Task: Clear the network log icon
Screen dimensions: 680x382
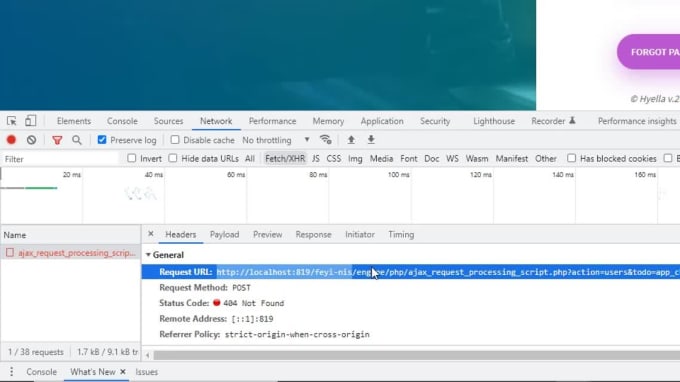Action: [x=31, y=140]
